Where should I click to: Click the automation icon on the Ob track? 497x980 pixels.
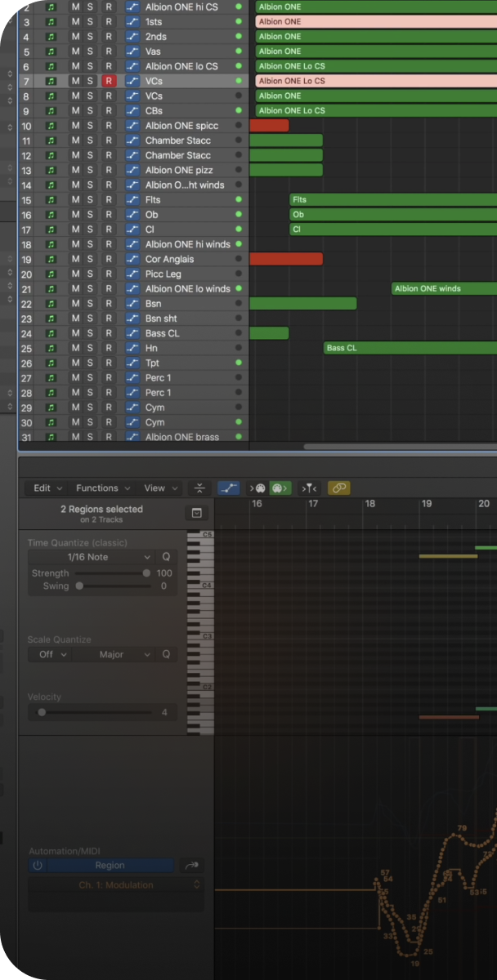(x=132, y=215)
